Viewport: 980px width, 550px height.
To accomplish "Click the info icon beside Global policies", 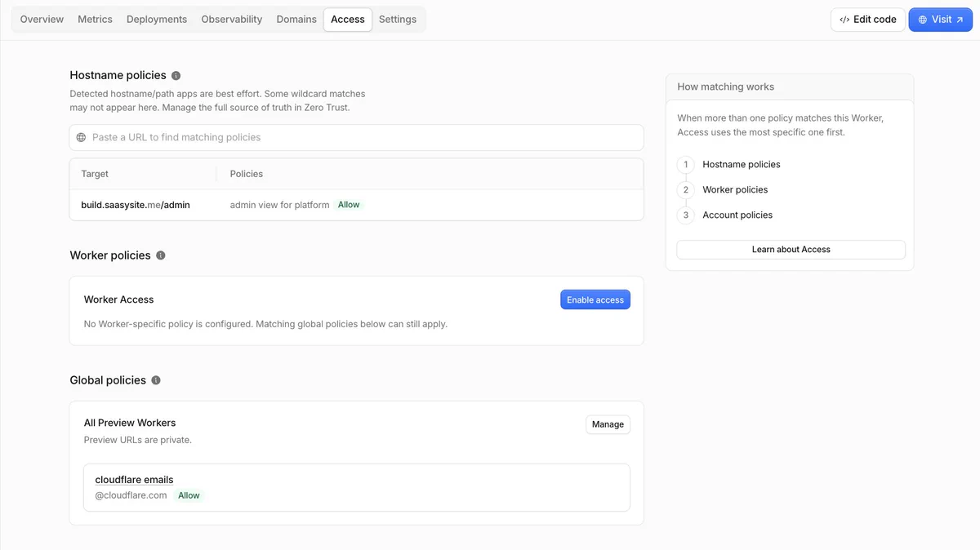I will pyautogui.click(x=156, y=380).
